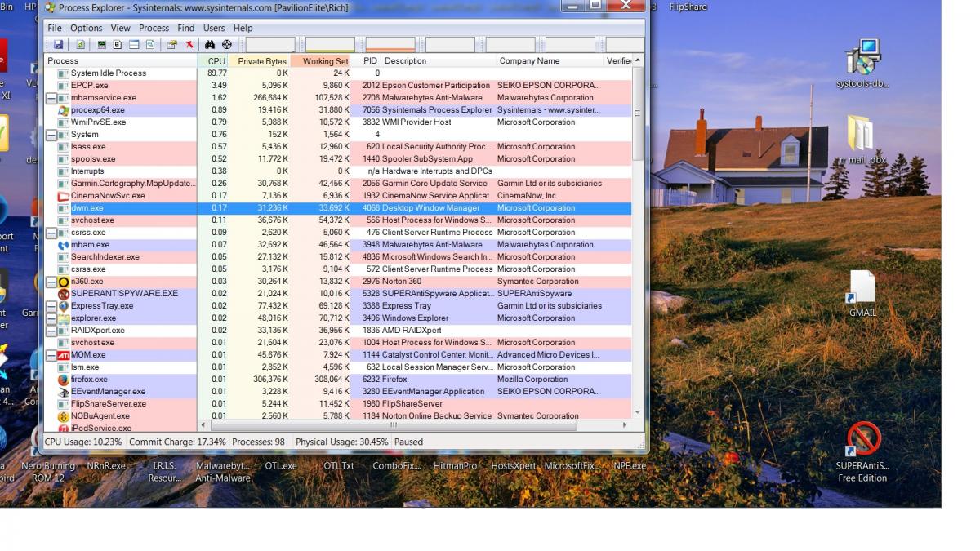Image resolution: width=980 pixels, height=551 pixels.
Task: Click the red X Kill Process icon
Action: click(189, 44)
